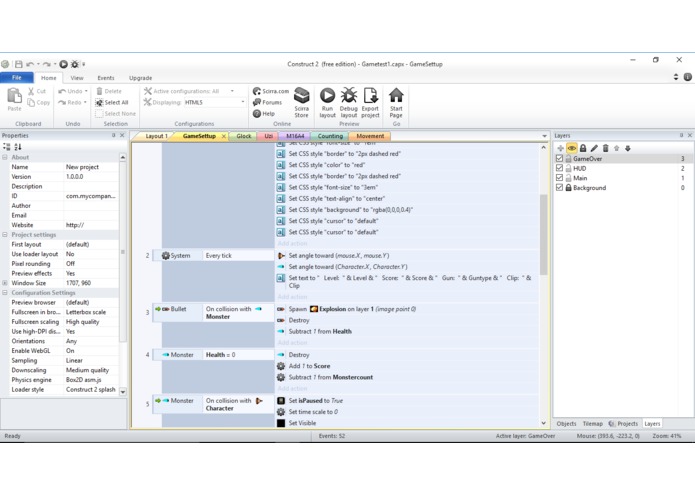Viewport: 695px width, 494px height.
Task: Click Select All in the ribbon
Action: click(x=112, y=102)
